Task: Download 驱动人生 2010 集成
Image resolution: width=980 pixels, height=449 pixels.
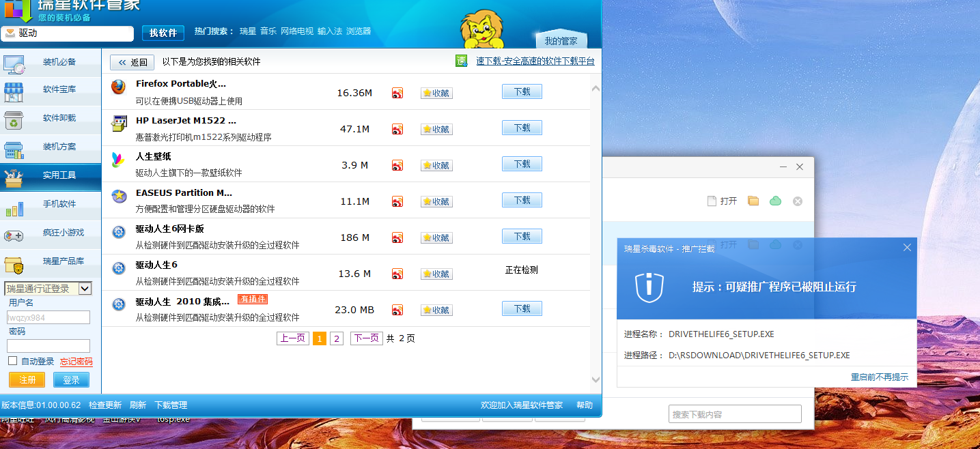Action: pyautogui.click(x=522, y=308)
